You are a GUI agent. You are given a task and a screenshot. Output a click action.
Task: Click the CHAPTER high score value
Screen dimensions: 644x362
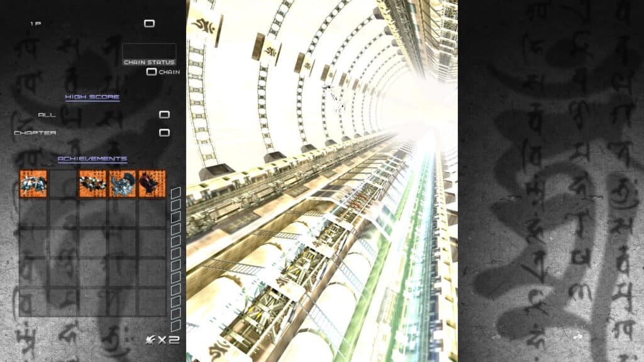[164, 133]
